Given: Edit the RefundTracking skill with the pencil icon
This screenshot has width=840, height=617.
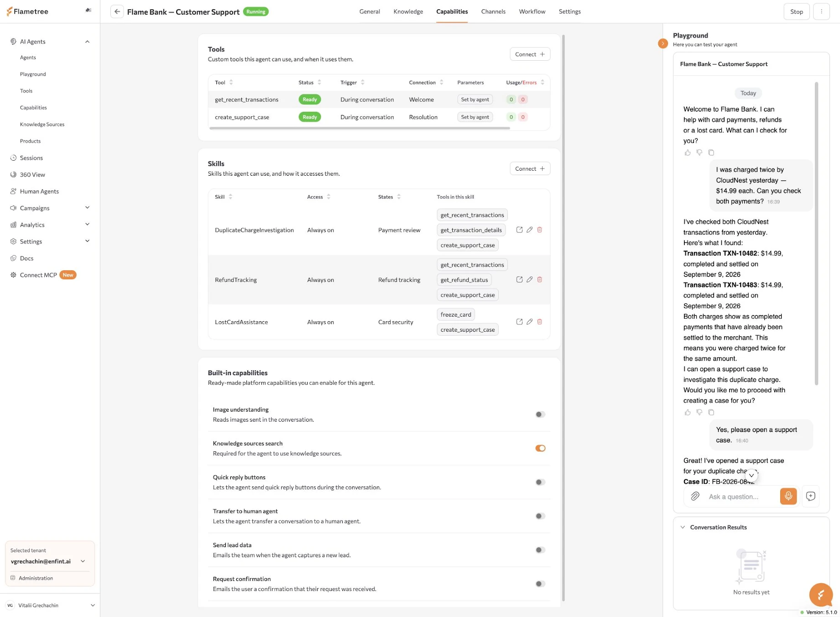Looking at the screenshot, I should coord(529,279).
